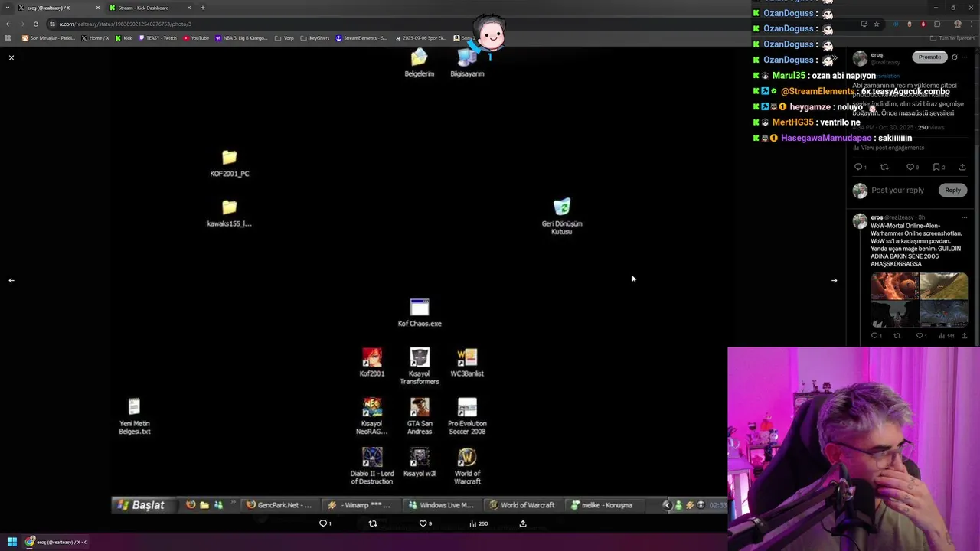This screenshot has width=980, height=551.
Task: Click the WC3Banlist icon in the photo
Action: coord(467,363)
